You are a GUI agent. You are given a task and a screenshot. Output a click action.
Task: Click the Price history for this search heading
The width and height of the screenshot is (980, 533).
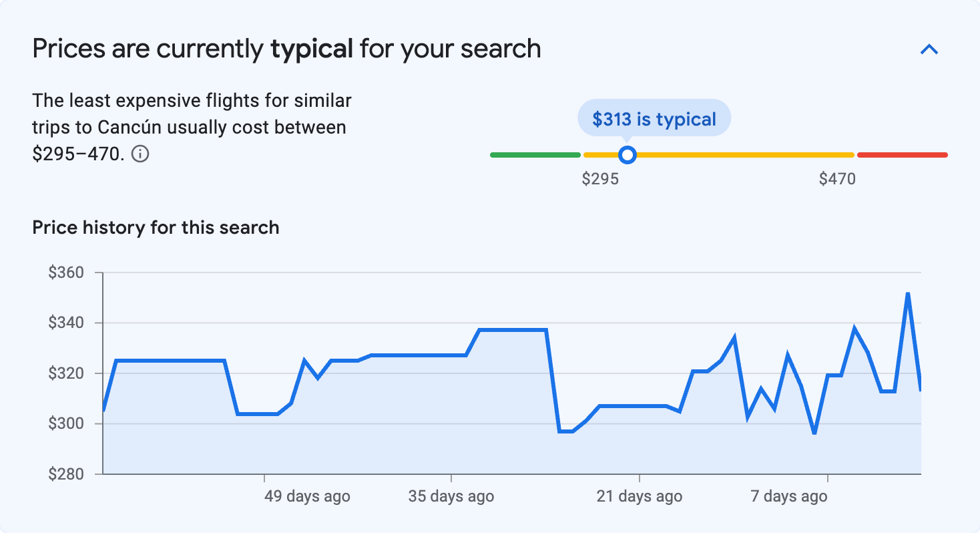pyautogui.click(x=155, y=227)
